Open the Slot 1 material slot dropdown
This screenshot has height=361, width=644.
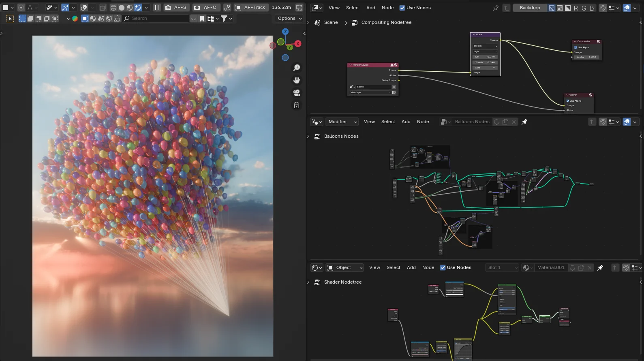tap(502, 267)
